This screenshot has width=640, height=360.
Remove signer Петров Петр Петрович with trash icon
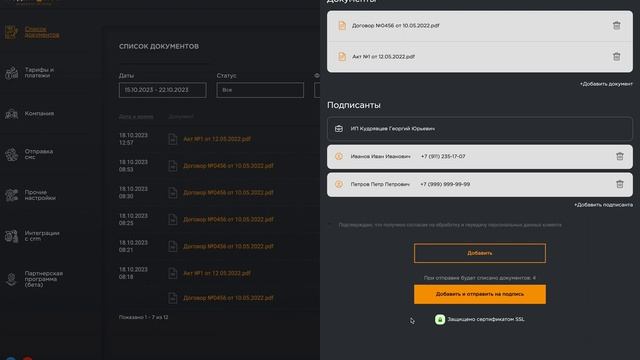point(620,184)
